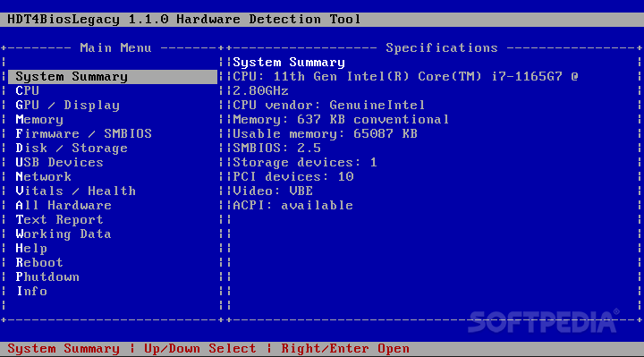
Task: Select Disk / Storage menu item
Action: tap(72, 149)
